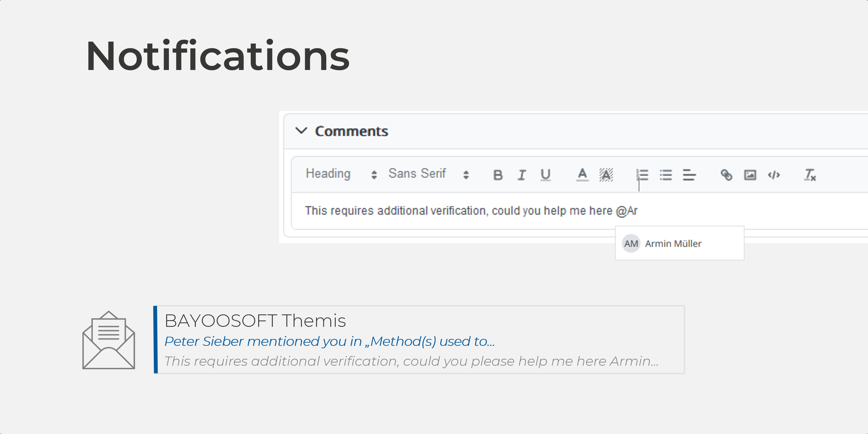Click inside the comment text field
Viewport: 868px width, 434px height.
[472, 211]
